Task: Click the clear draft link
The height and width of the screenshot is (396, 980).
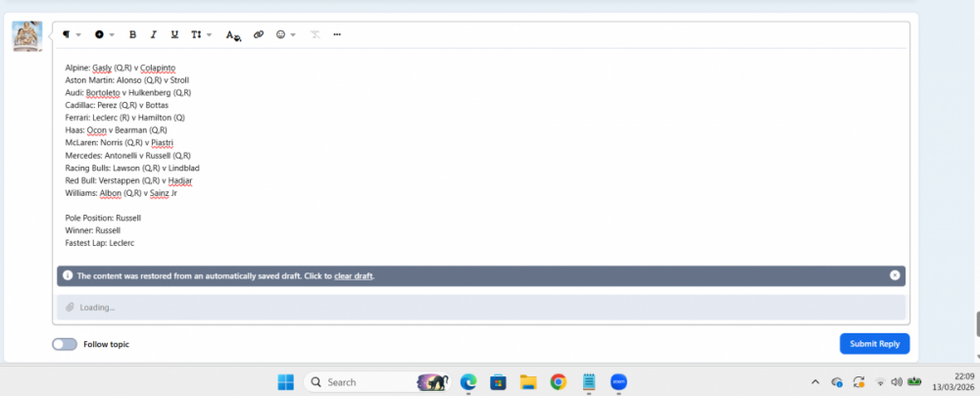Action: point(353,276)
